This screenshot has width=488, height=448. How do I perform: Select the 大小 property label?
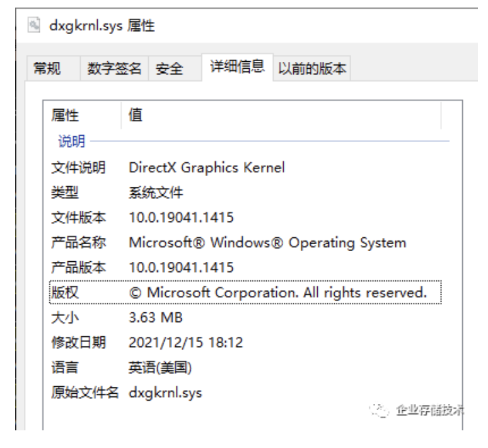click(x=65, y=317)
